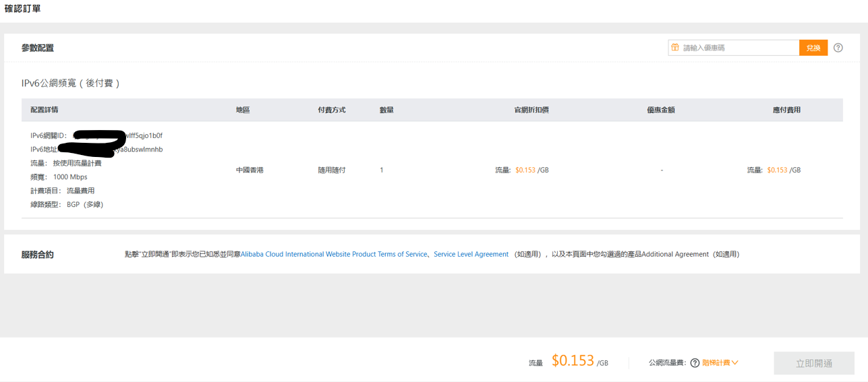Click the 兌換 redeem button
This screenshot has height=382, width=868.
tap(813, 48)
